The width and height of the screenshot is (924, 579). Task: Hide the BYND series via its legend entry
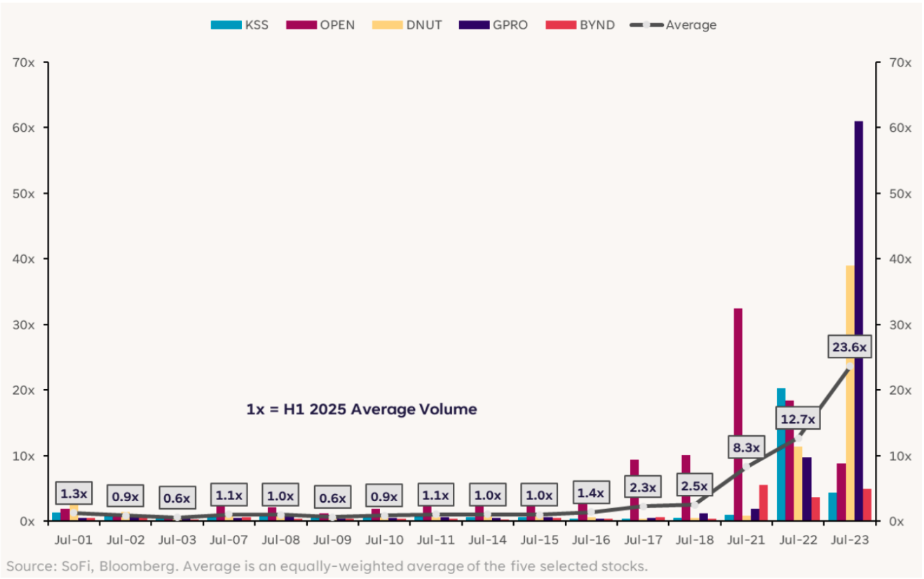point(594,25)
